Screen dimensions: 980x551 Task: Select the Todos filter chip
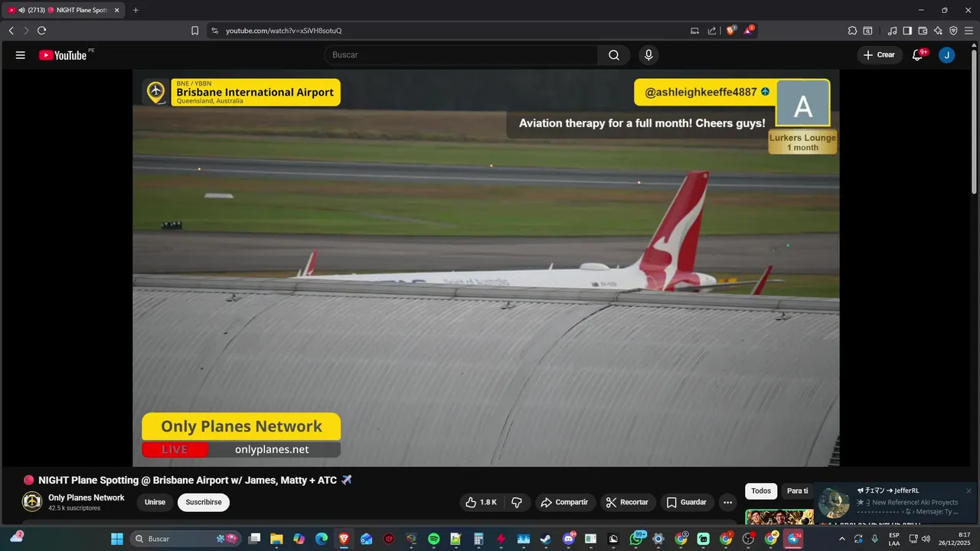pyautogui.click(x=761, y=491)
